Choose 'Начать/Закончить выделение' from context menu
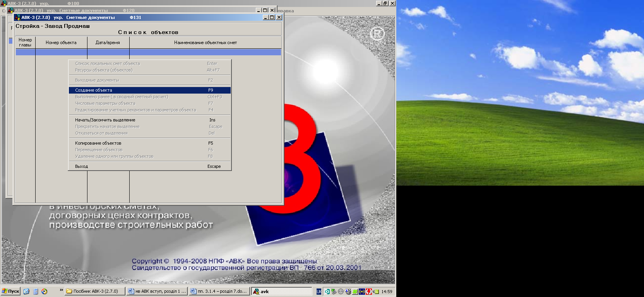 (x=150, y=120)
